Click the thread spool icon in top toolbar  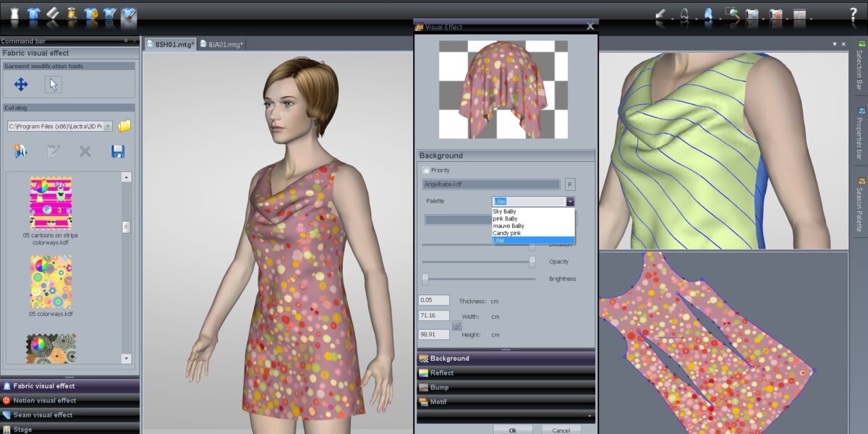click(72, 13)
